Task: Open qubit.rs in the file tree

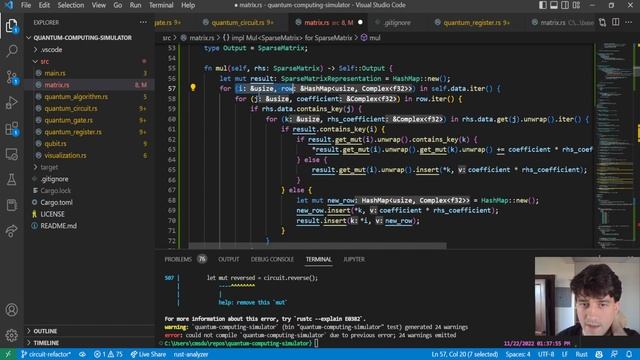Action: [x=55, y=144]
